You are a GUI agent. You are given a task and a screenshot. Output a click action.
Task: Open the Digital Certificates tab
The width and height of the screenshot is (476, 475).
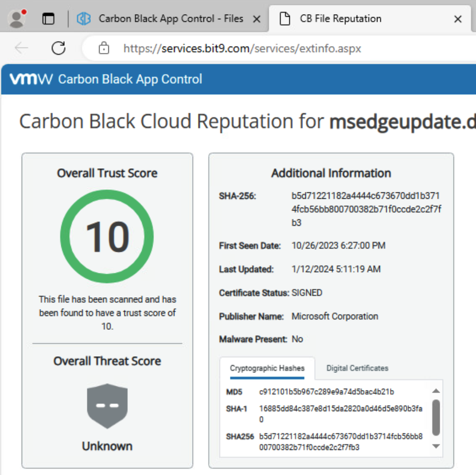pyautogui.click(x=357, y=368)
